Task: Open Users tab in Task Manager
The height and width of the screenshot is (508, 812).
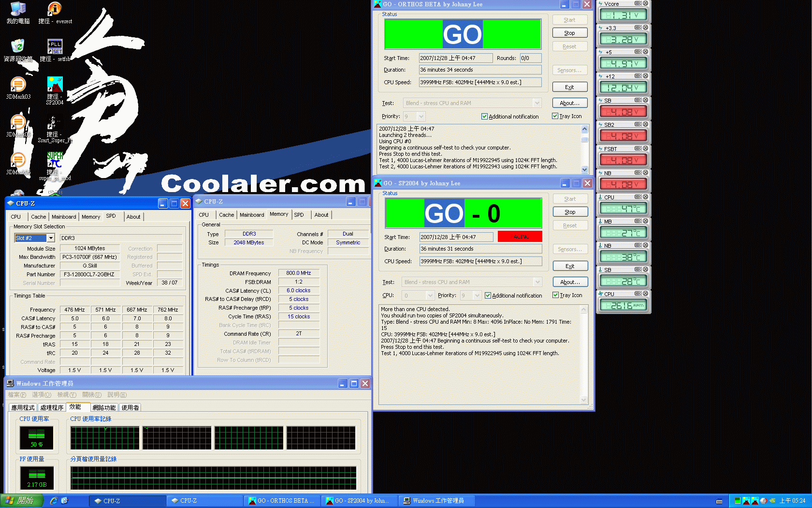Action: [x=130, y=408]
